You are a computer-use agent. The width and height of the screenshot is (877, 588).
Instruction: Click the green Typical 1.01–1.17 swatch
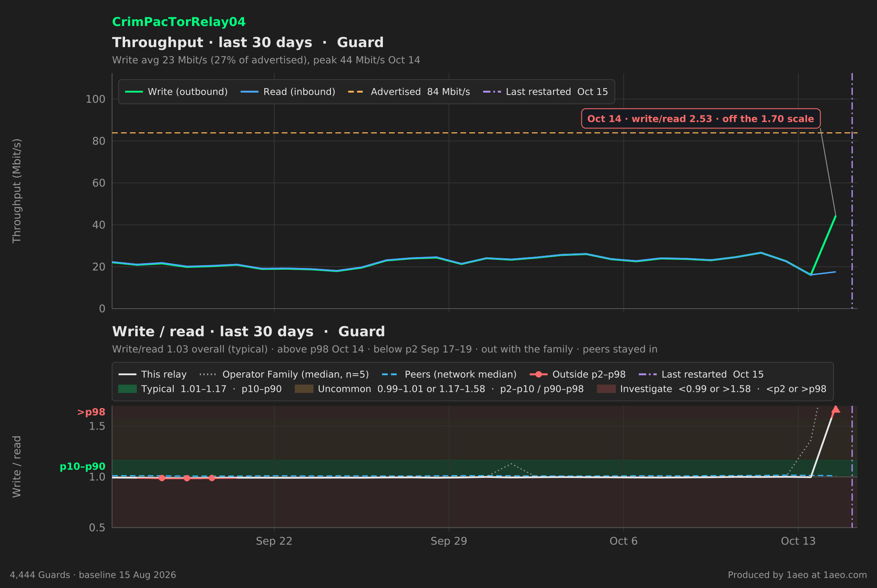(x=127, y=389)
